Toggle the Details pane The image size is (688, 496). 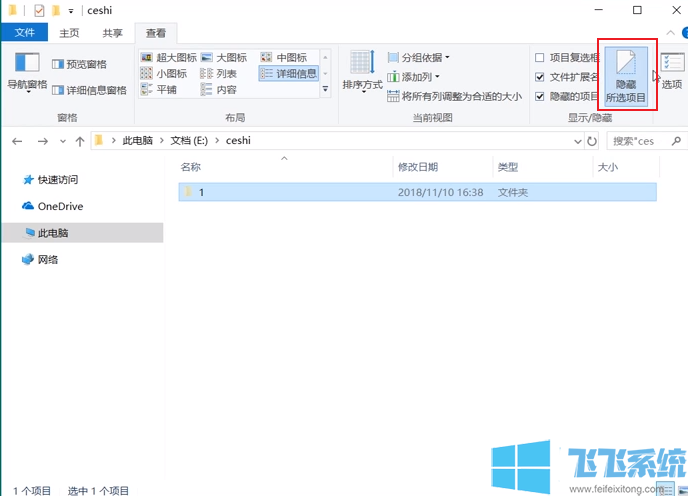(x=89, y=90)
